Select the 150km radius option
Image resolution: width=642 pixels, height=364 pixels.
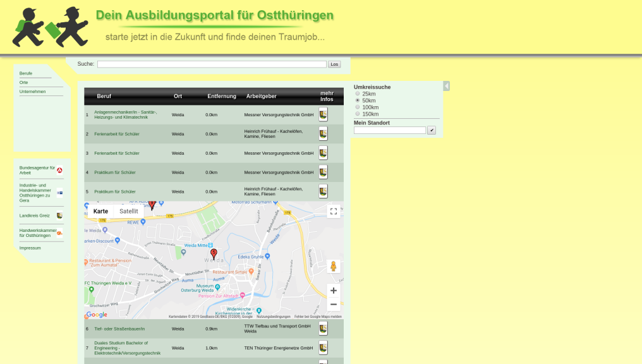358,114
